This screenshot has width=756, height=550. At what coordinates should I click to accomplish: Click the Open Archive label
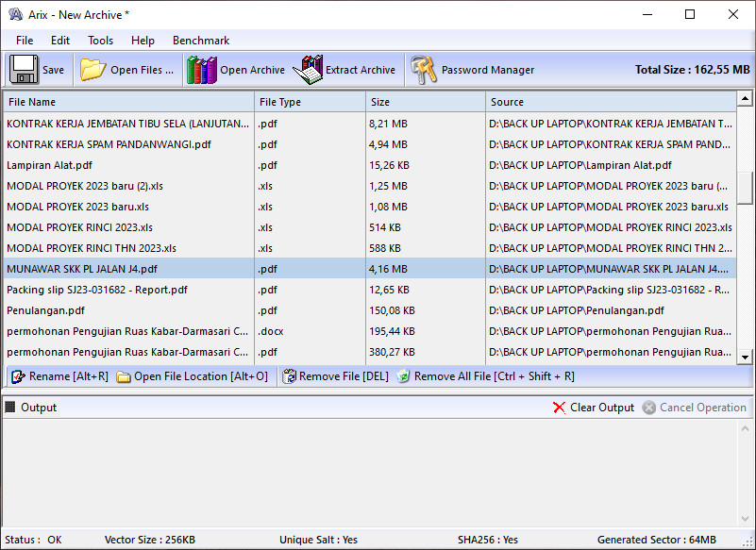pyautogui.click(x=252, y=70)
